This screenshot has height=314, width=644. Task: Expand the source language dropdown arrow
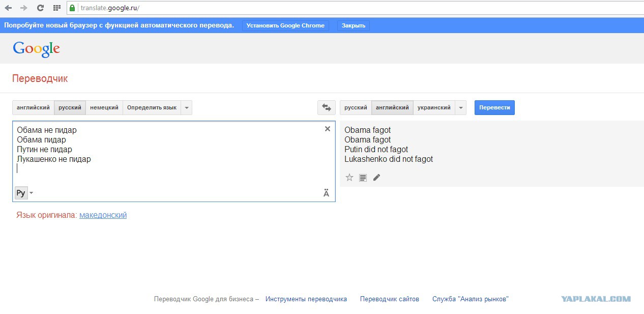click(x=187, y=107)
